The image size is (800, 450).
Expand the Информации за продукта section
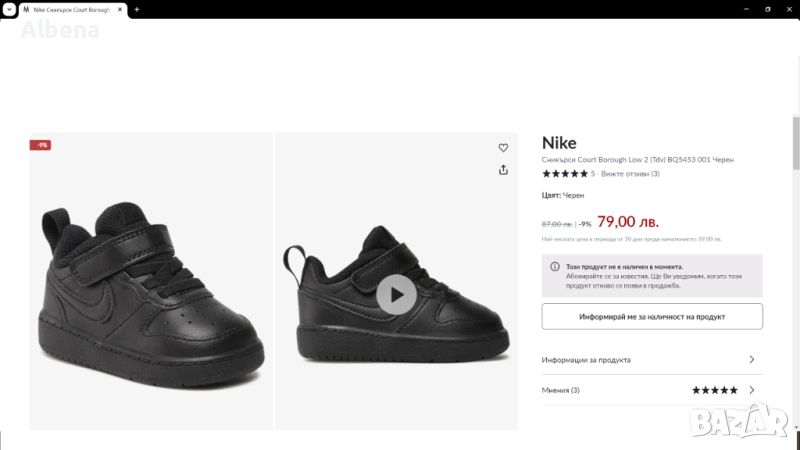[x=652, y=360]
